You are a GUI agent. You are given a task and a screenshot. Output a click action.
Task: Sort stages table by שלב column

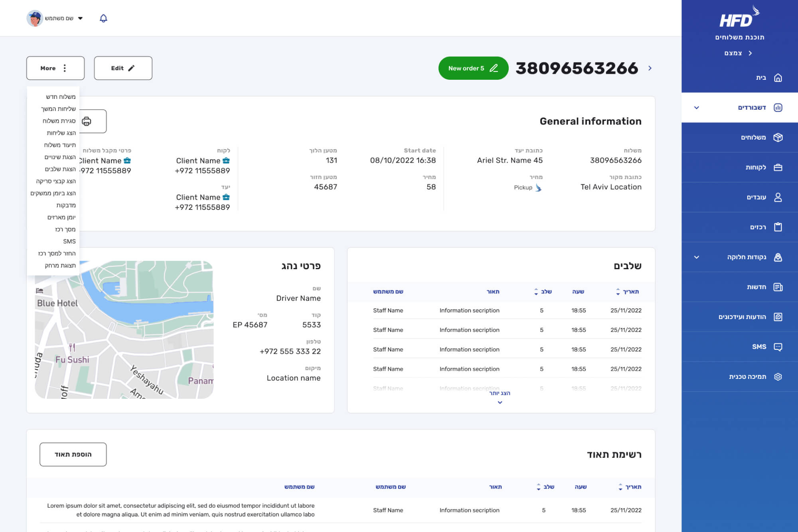coord(536,292)
